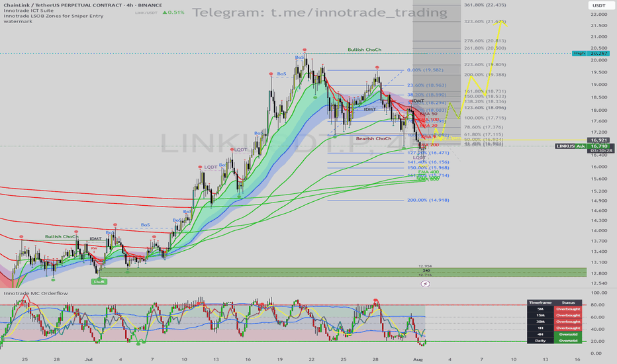
Task: Click the 361.80% (22.435) Fibonacci level
Action: click(485, 5)
